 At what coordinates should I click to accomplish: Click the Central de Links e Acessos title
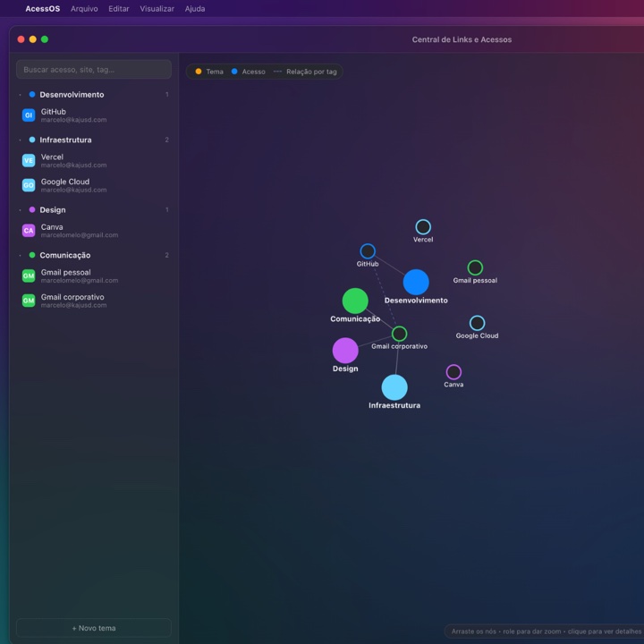pyautogui.click(x=462, y=39)
